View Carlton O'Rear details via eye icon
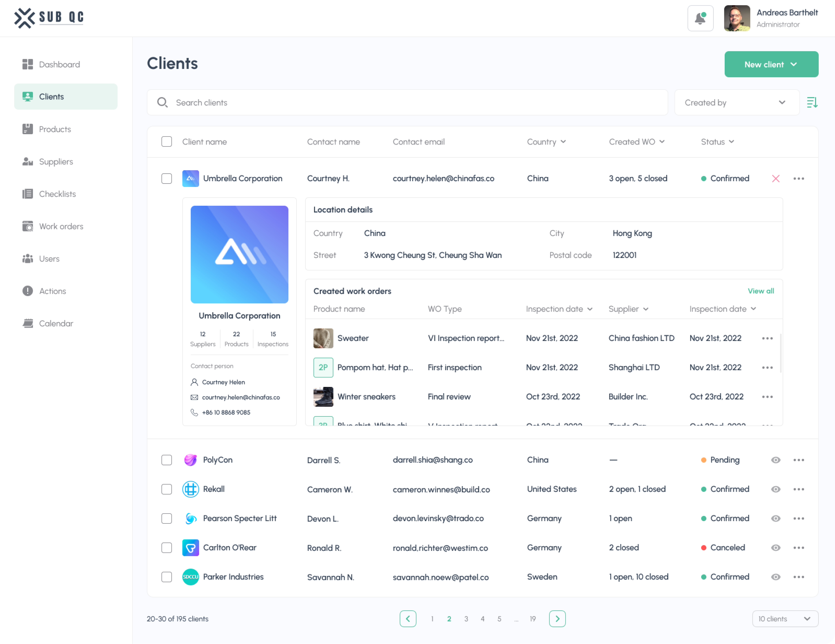Screen dimensions: 835x644 [x=775, y=548]
